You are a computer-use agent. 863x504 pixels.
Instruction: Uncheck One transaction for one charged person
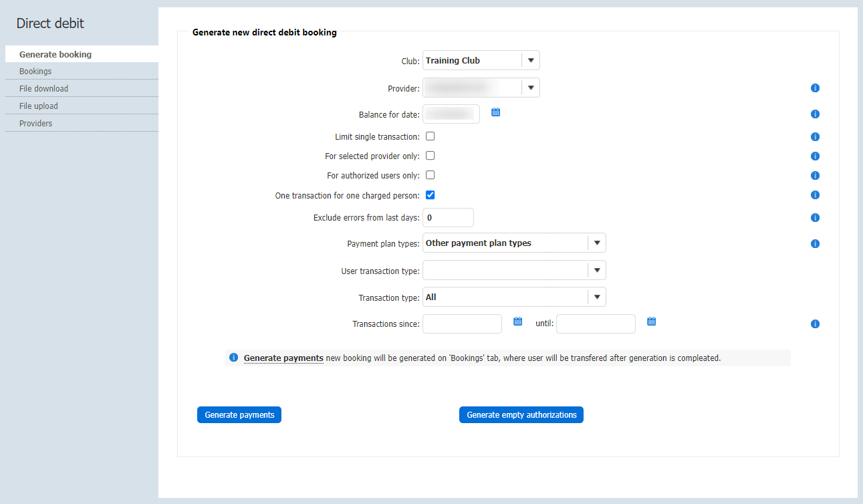[430, 195]
